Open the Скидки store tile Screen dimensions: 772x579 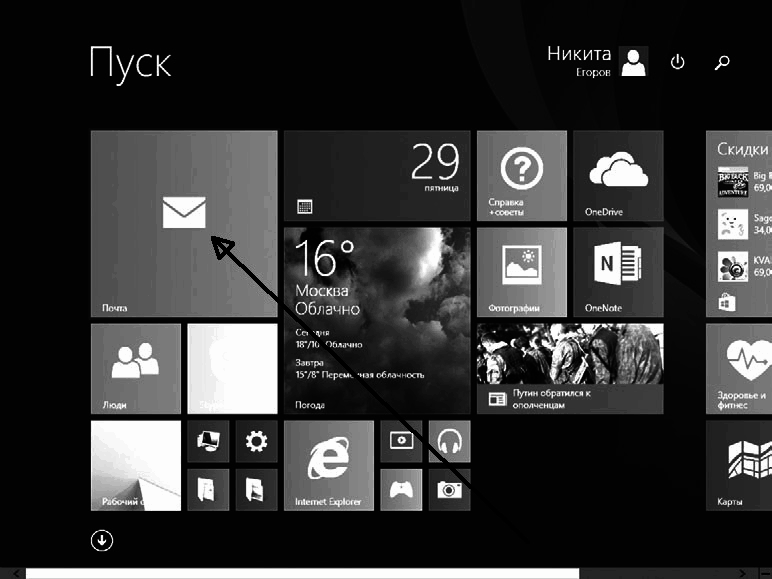pyautogui.click(x=739, y=224)
